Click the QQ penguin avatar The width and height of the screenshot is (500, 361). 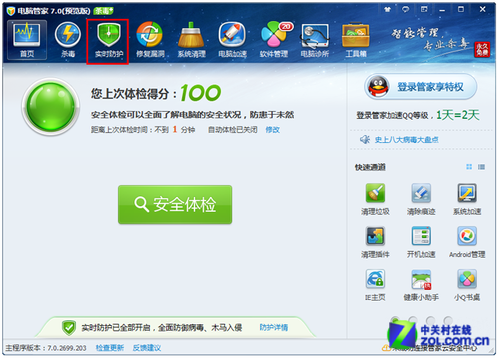(x=378, y=87)
